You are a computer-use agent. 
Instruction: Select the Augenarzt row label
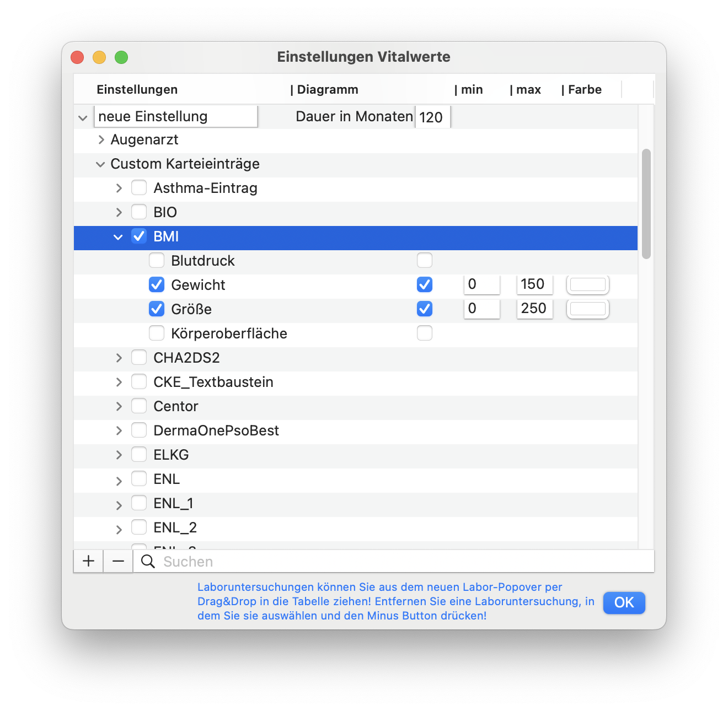(x=144, y=140)
